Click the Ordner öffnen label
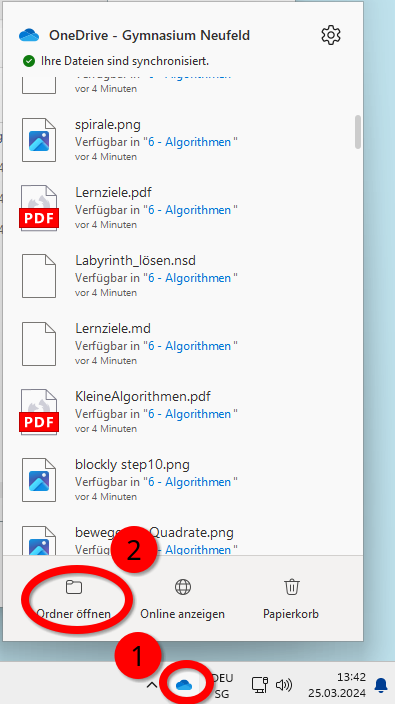This screenshot has width=395, height=704. [x=74, y=614]
